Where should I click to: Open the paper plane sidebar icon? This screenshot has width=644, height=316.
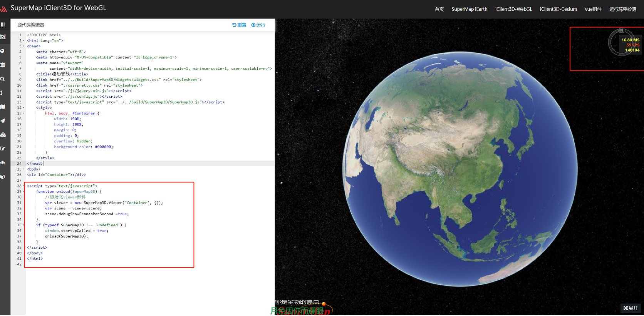coord(3,120)
